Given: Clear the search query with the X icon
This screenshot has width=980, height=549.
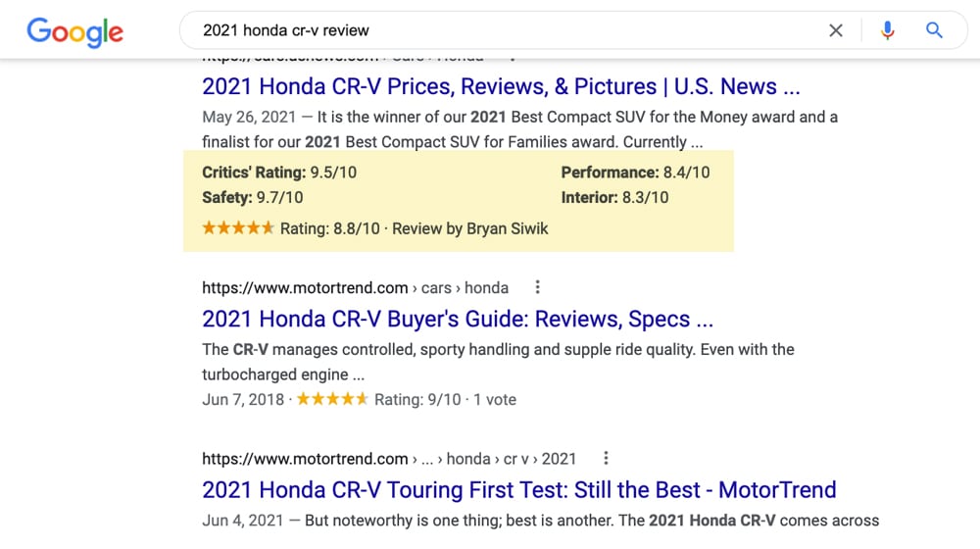Looking at the screenshot, I should tap(836, 30).
